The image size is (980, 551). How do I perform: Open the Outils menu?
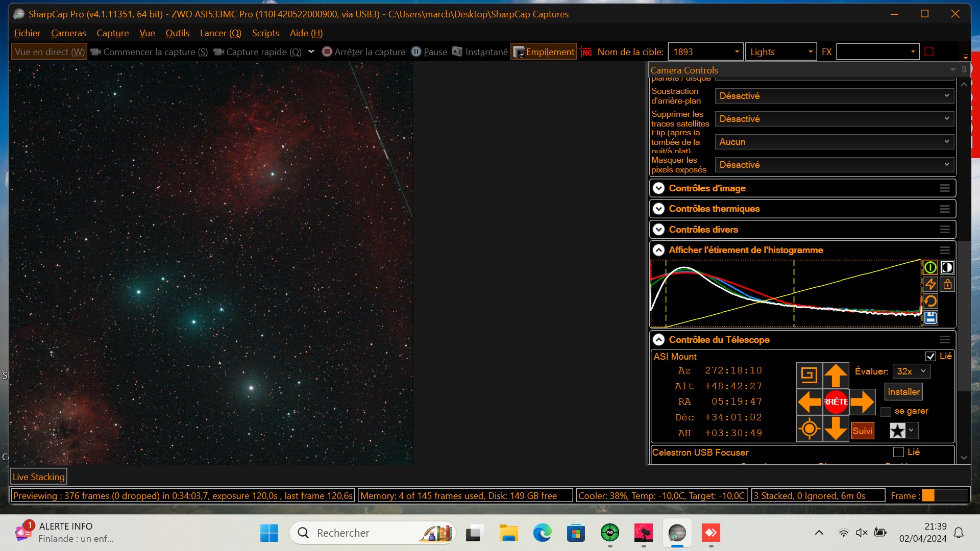point(177,33)
